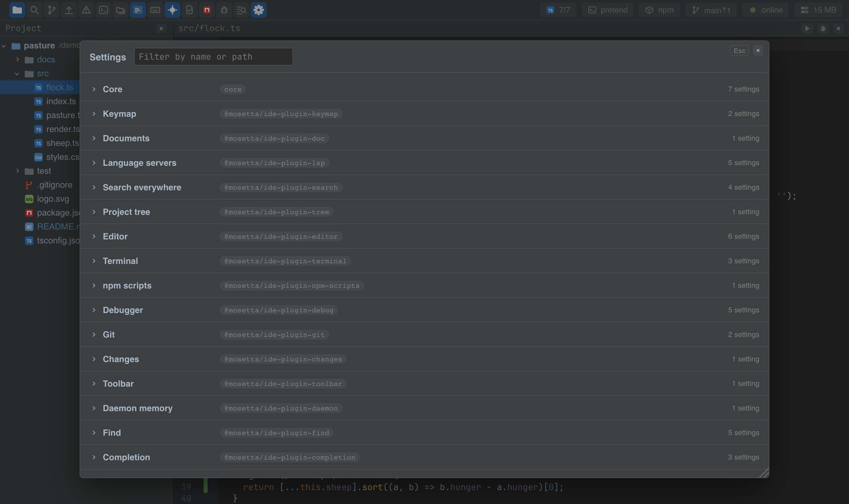Expand the Git settings group
849x504 pixels.
pos(94,335)
